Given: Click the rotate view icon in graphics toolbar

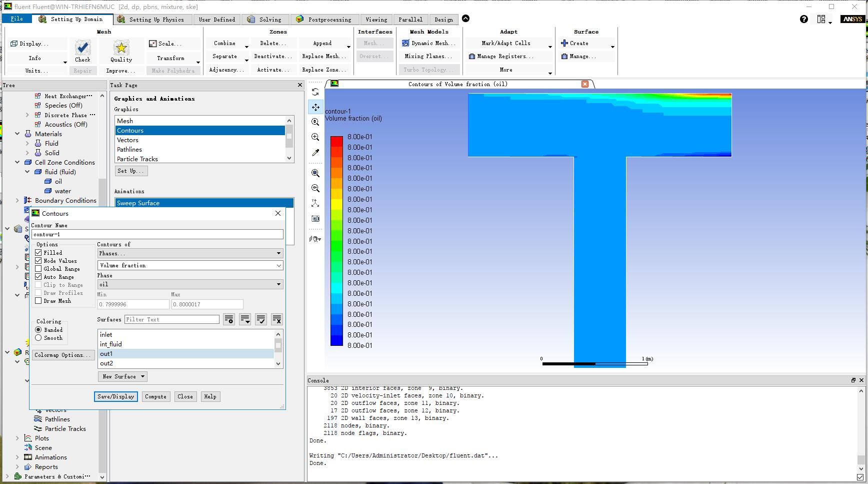Looking at the screenshot, I should pyautogui.click(x=315, y=92).
